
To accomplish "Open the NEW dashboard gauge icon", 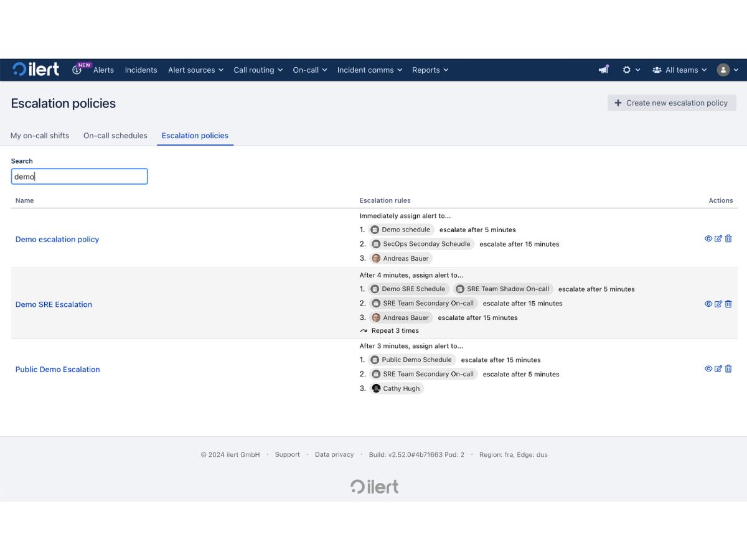I will [x=77, y=70].
